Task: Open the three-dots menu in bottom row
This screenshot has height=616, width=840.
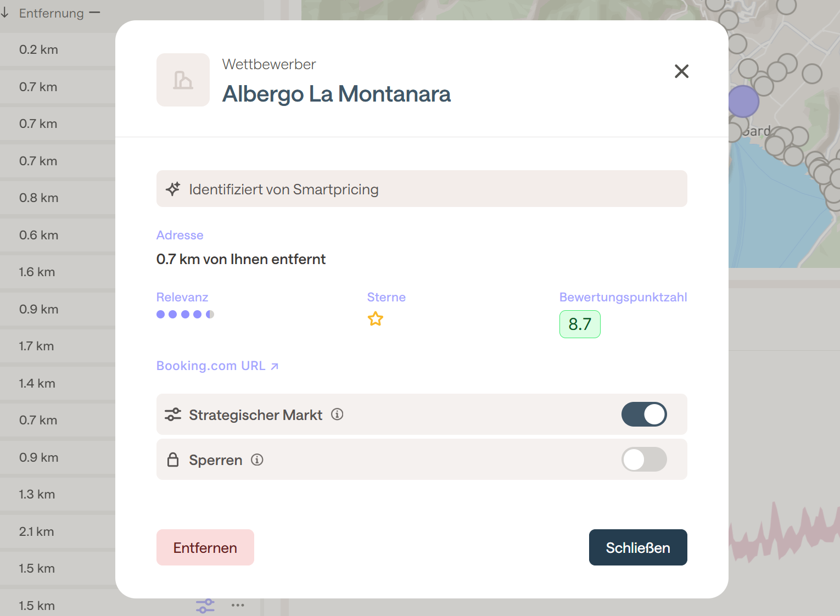Action: pyautogui.click(x=238, y=605)
